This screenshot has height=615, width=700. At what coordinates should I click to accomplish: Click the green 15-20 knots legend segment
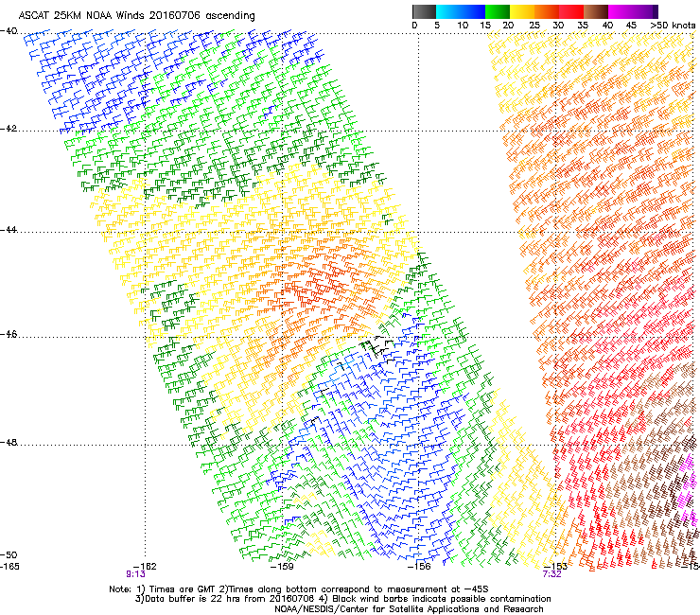(498, 11)
